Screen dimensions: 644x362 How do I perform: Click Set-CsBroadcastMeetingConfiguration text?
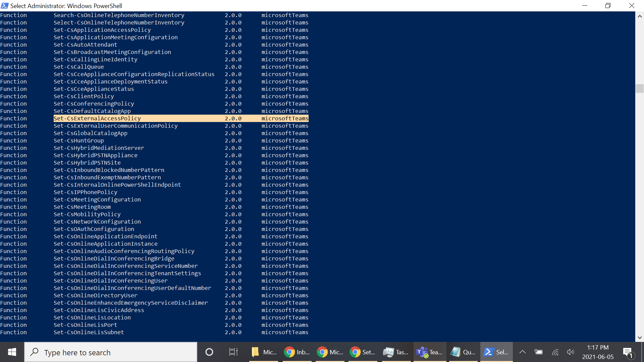click(112, 52)
